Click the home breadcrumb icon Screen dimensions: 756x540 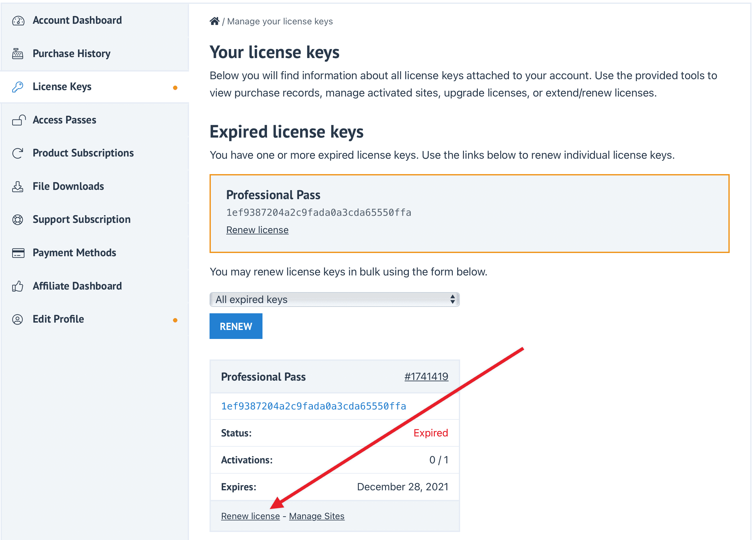(214, 21)
